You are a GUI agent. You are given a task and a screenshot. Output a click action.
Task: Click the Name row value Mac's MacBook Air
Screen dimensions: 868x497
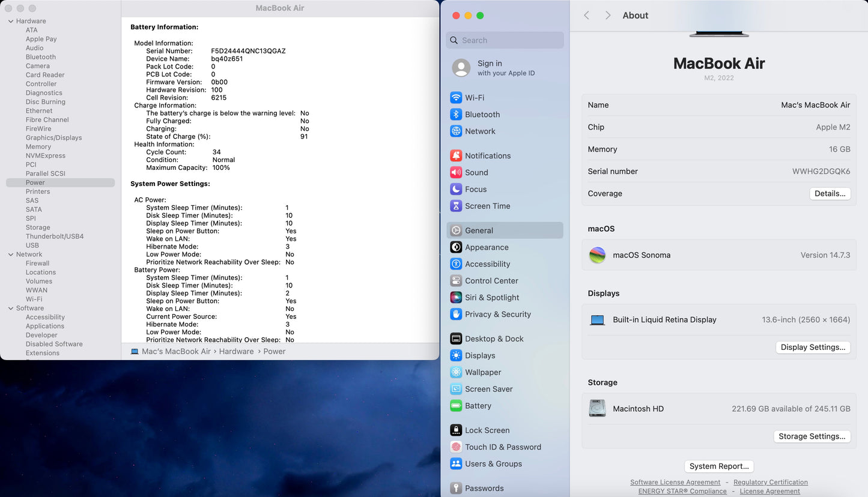pyautogui.click(x=816, y=105)
